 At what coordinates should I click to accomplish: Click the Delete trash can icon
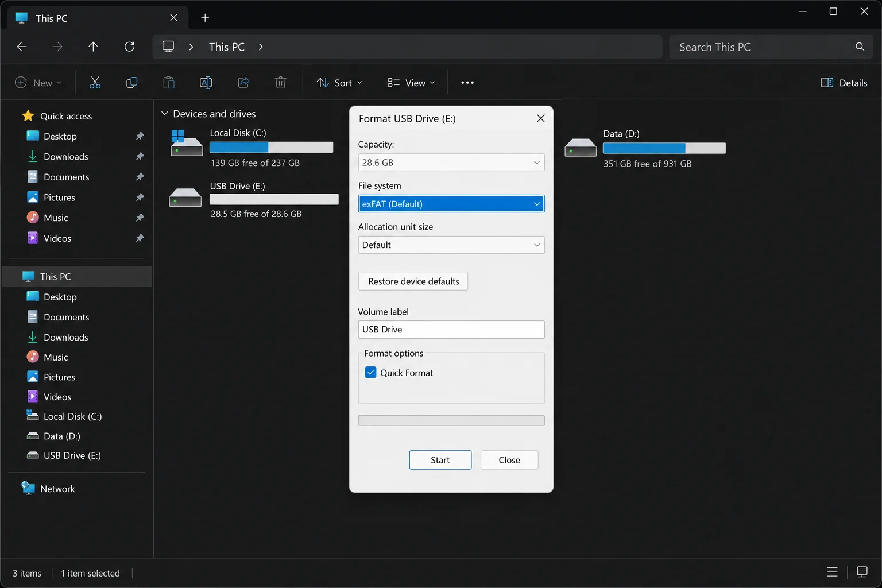pyautogui.click(x=280, y=83)
